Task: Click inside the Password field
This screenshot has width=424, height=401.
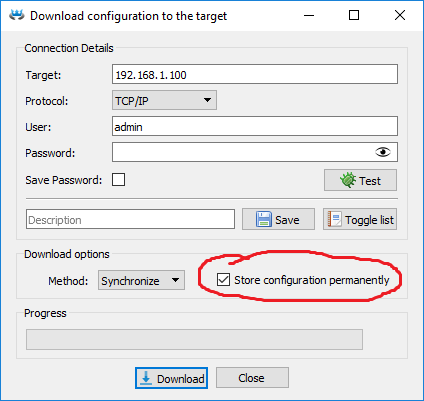Action: (x=243, y=152)
